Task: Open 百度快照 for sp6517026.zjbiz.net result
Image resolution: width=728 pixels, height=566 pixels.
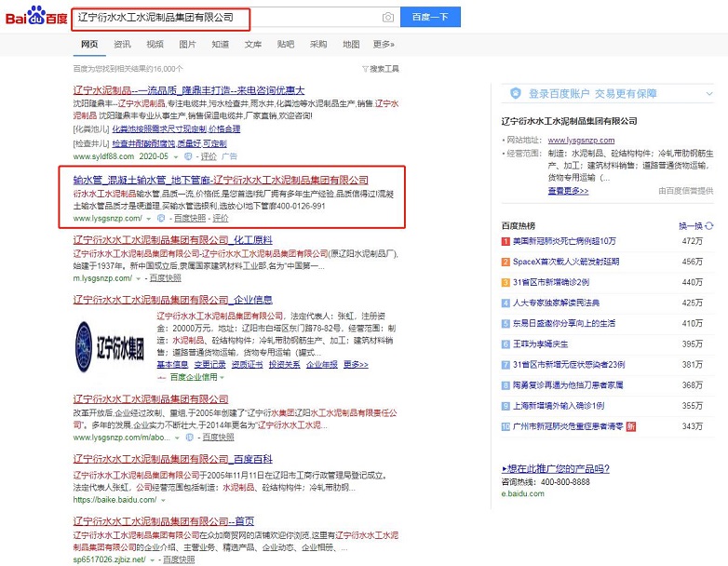Action: point(179,559)
